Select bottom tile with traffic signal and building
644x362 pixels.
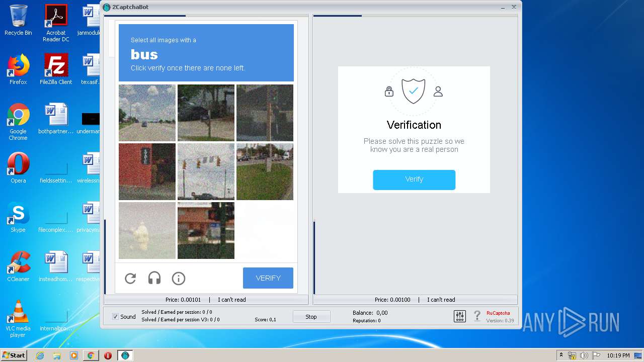pyautogui.click(x=206, y=230)
